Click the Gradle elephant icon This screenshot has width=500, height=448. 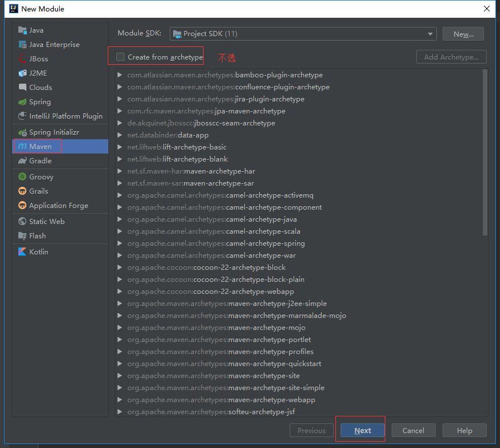click(x=22, y=160)
